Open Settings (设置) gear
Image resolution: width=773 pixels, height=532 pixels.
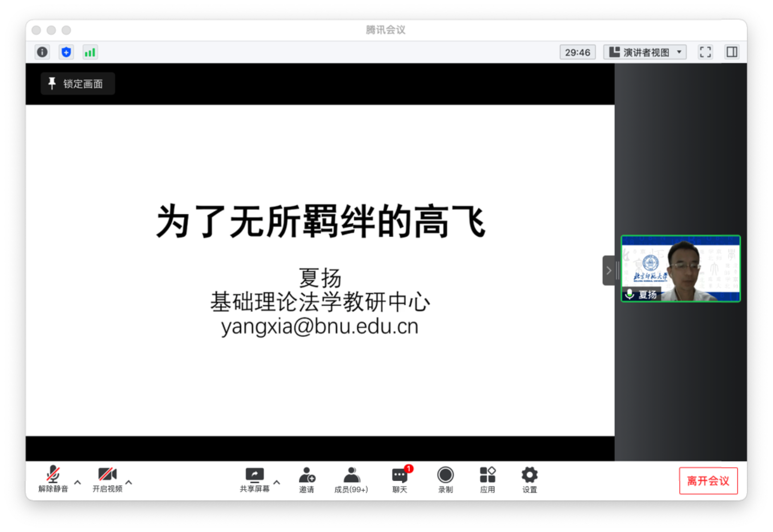point(529,480)
